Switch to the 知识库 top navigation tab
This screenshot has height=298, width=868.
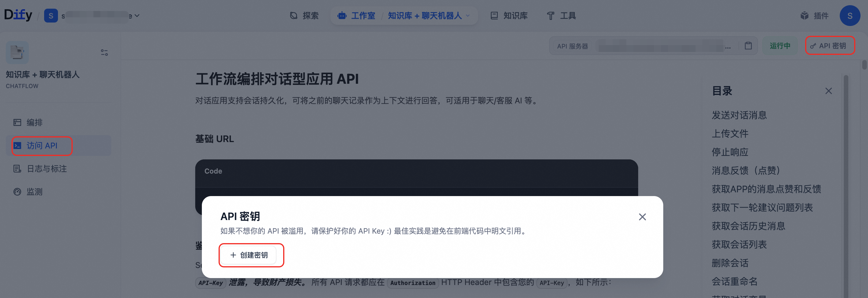pos(509,16)
